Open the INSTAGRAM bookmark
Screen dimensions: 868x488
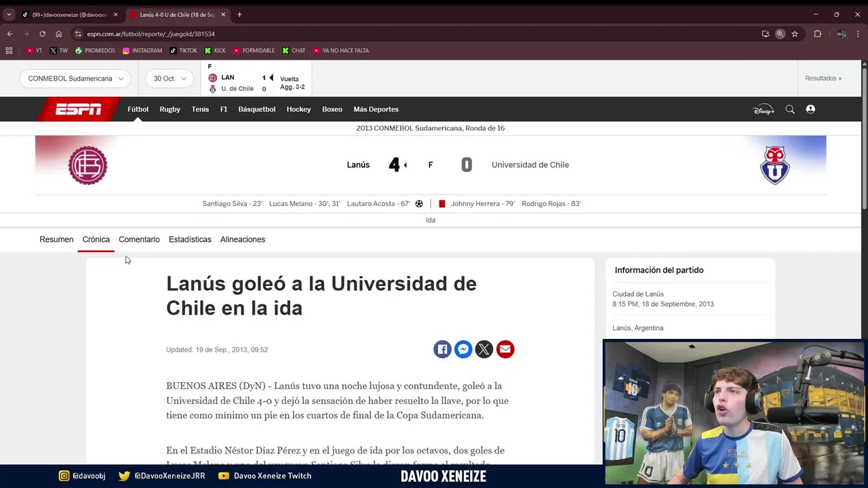(x=142, y=50)
